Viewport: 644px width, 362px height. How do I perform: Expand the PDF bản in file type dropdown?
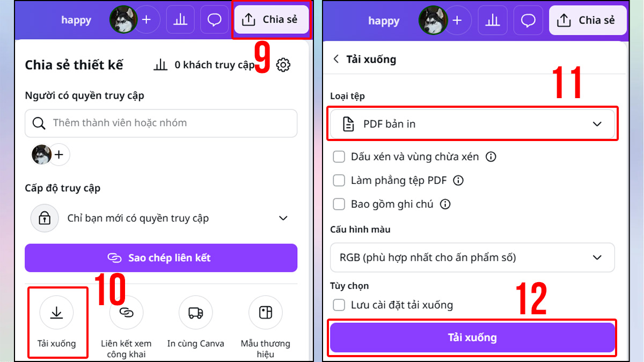(472, 124)
